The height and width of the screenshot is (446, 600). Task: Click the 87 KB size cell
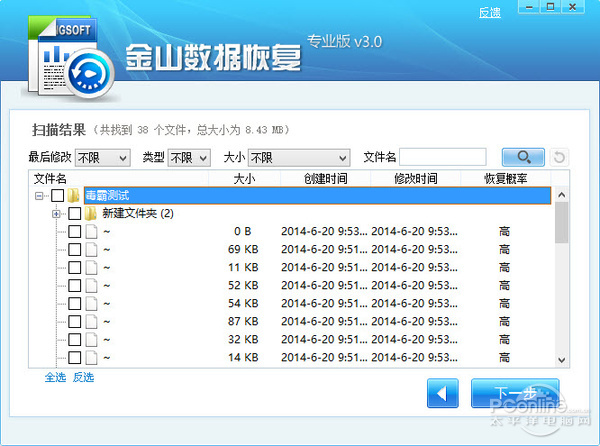(243, 321)
